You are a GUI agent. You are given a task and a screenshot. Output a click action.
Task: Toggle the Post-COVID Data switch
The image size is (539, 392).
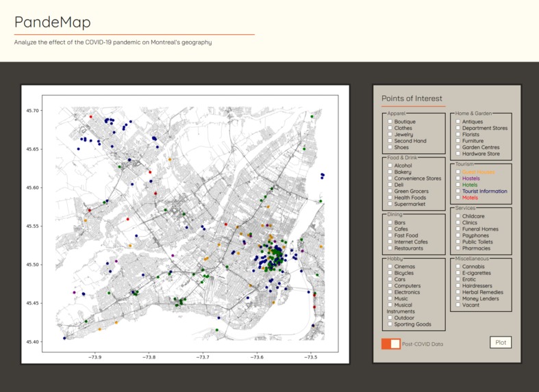391,343
